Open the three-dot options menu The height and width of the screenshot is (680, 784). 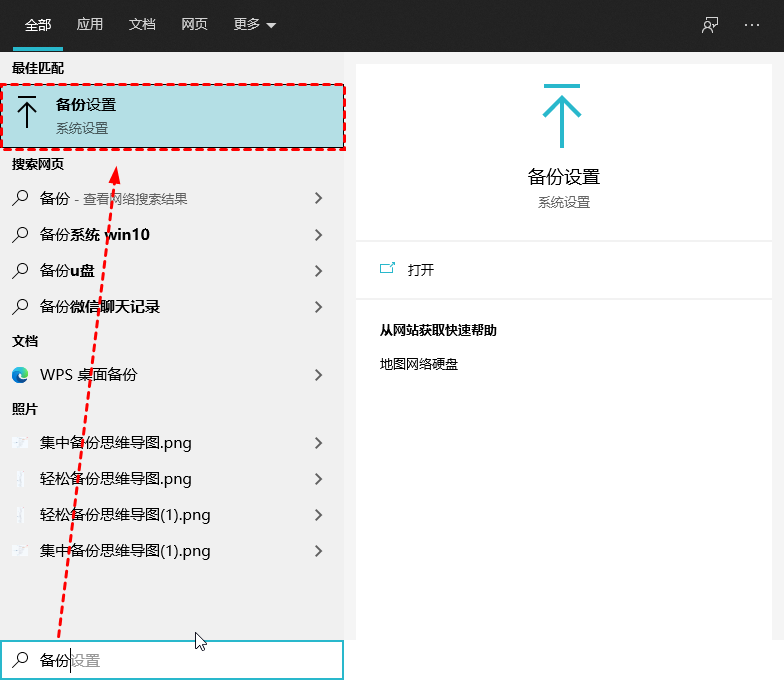tap(752, 25)
